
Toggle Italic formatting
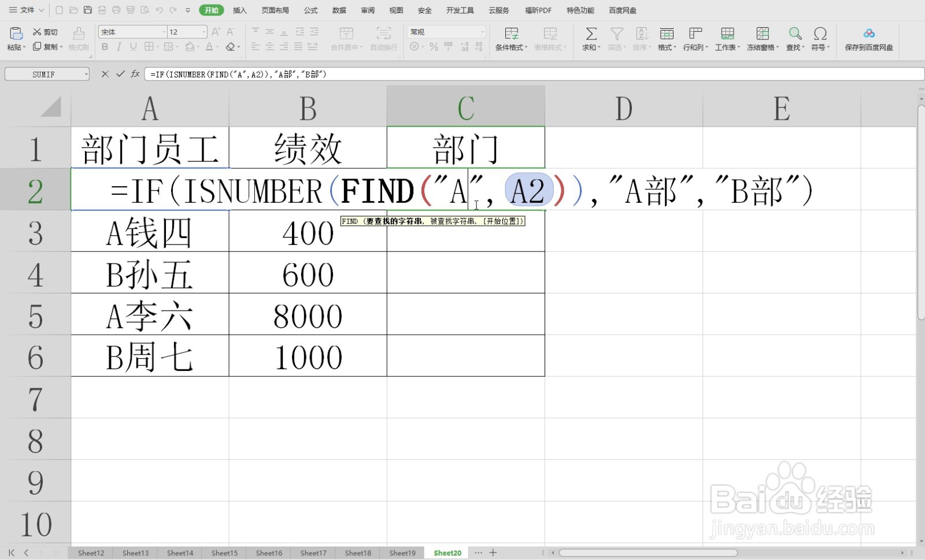click(119, 47)
